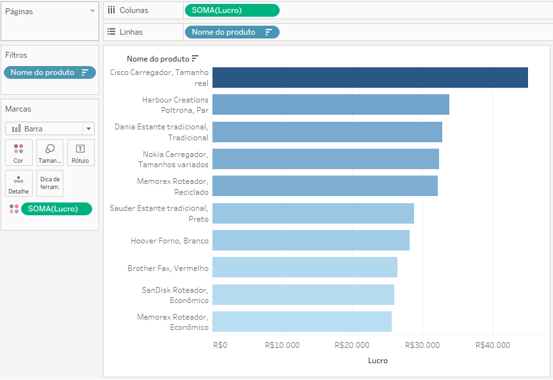Click sort icon beside Nome do produto header
553x380 pixels.
(195, 58)
